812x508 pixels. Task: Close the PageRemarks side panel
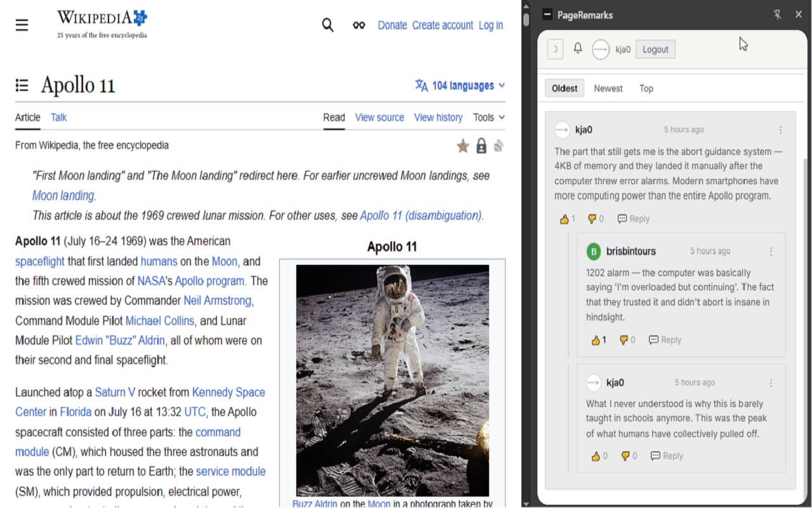(799, 15)
